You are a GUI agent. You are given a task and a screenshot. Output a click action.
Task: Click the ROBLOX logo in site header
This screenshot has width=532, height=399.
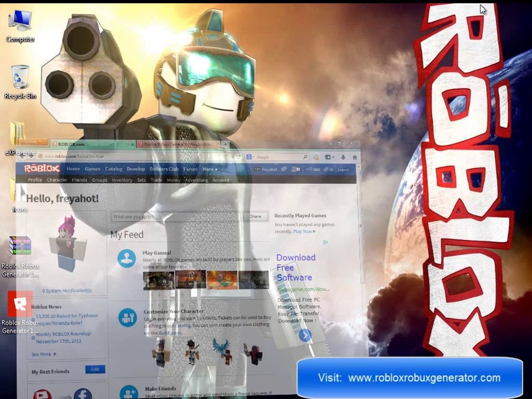[x=42, y=168]
